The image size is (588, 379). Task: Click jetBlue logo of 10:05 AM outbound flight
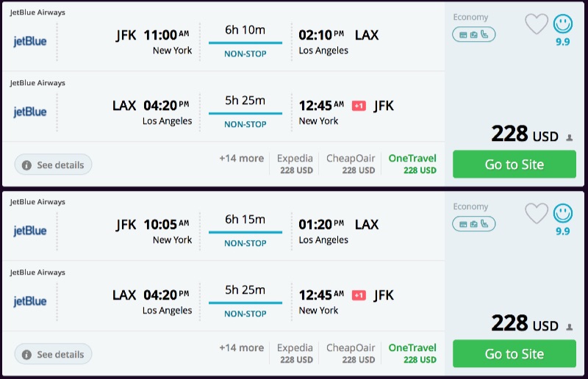pos(30,231)
